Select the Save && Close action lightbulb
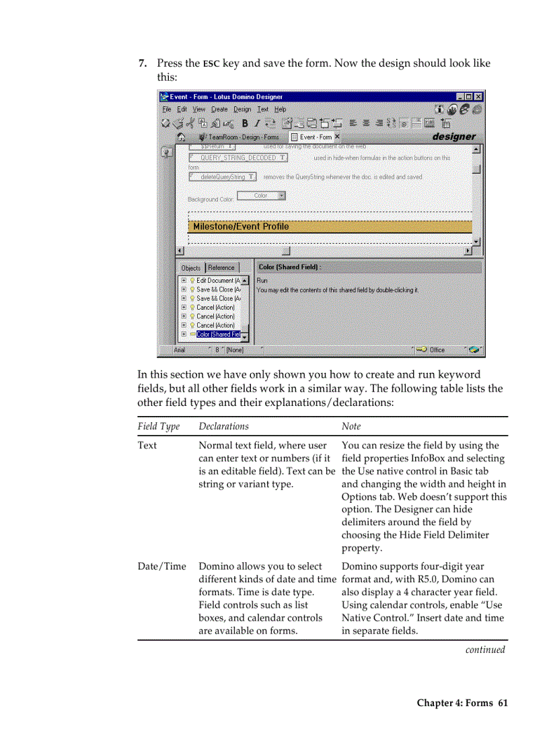549x756 pixels. tap(192, 289)
